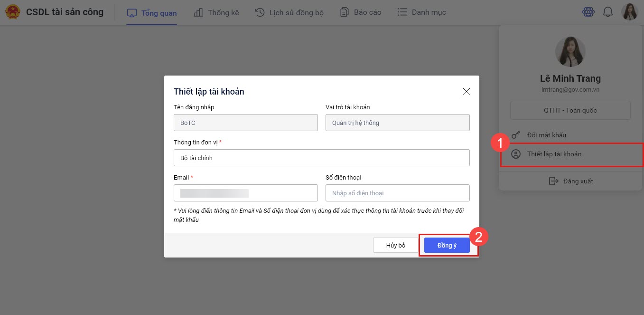The height and width of the screenshot is (315, 644).
Task: Click the national emblem logo icon
Action: click(13, 12)
